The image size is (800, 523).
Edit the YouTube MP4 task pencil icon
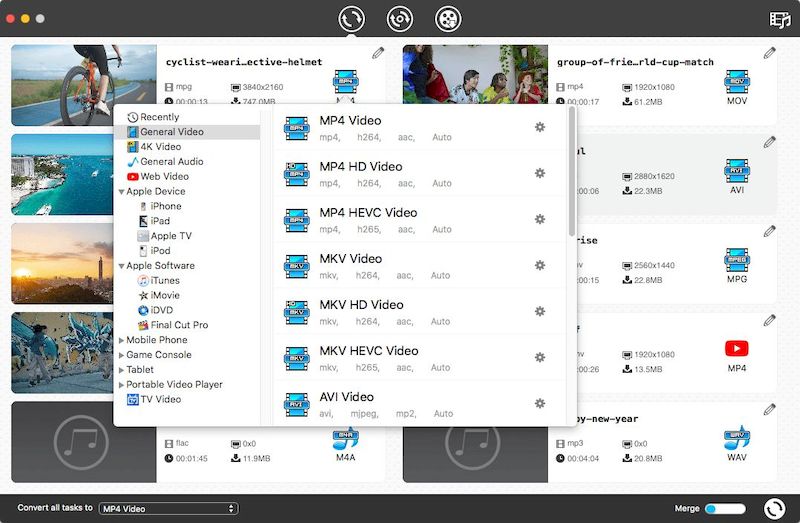769,320
